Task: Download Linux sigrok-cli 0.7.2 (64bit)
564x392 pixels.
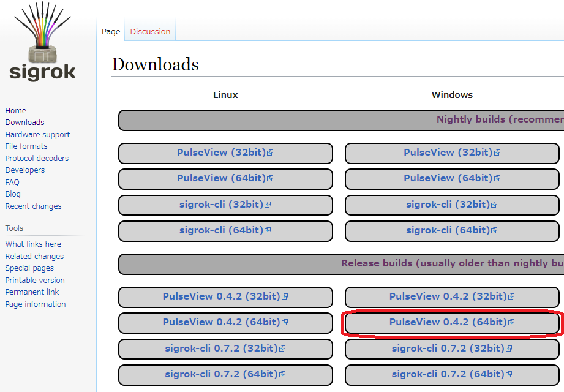Action: (x=225, y=374)
